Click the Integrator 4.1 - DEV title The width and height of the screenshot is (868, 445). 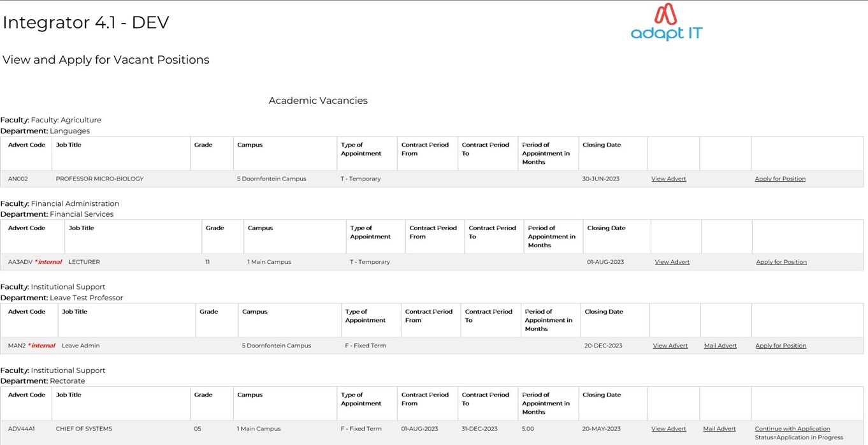point(86,22)
